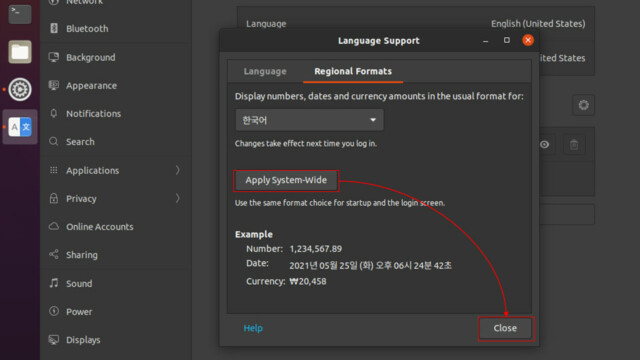Go to Power settings
This screenshot has height=360, width=640.
pyautogui.click(x=116, y=311)
